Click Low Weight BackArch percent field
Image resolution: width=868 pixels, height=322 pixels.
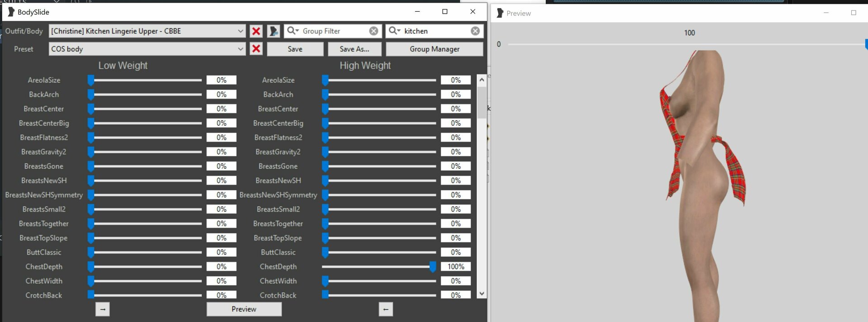tap(222, 95)
